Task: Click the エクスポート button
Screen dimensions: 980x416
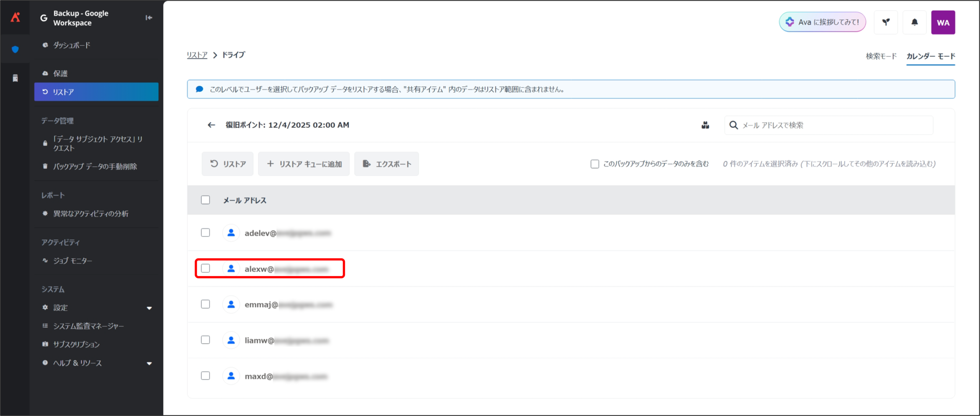Action: coord(387,164)
